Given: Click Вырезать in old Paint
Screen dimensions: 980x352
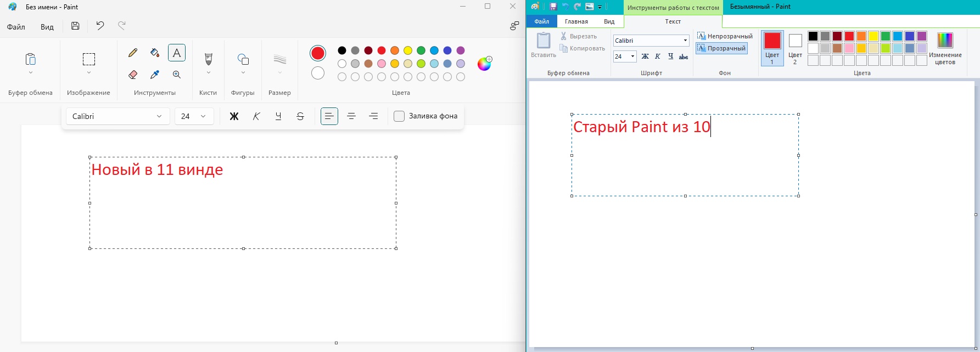Looking at the screenshot, I should click(x=579, y=36).
